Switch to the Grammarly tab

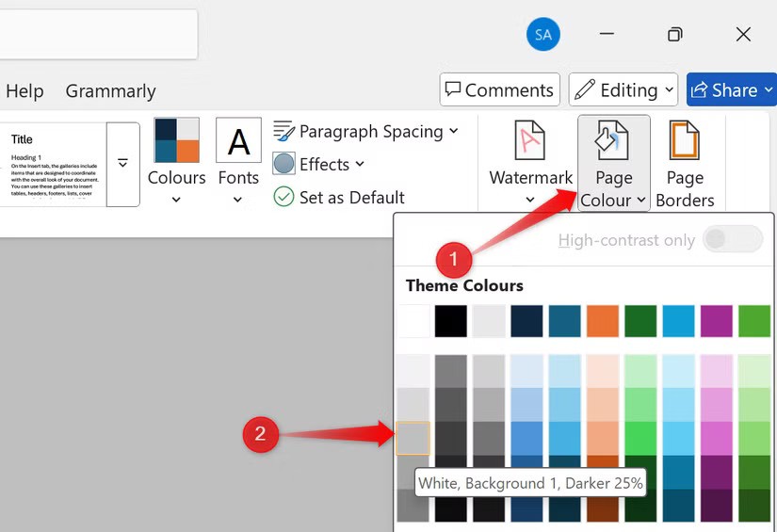click(110, 91)
